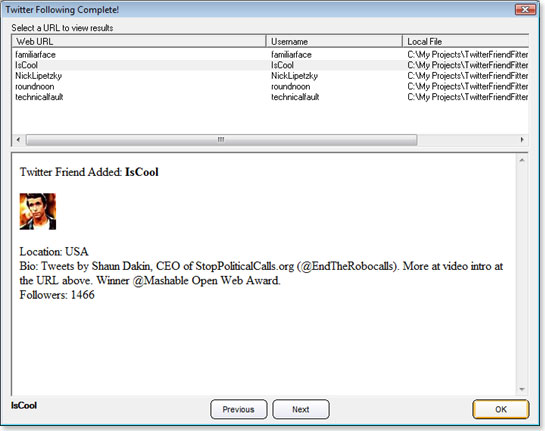This screenshot has height=431, width=545.
Task: Click the Next button
Action: tap(301, 409)
